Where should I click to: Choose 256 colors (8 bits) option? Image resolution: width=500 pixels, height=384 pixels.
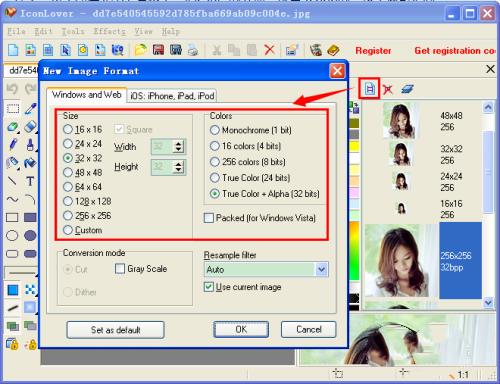tap(248, 162)
